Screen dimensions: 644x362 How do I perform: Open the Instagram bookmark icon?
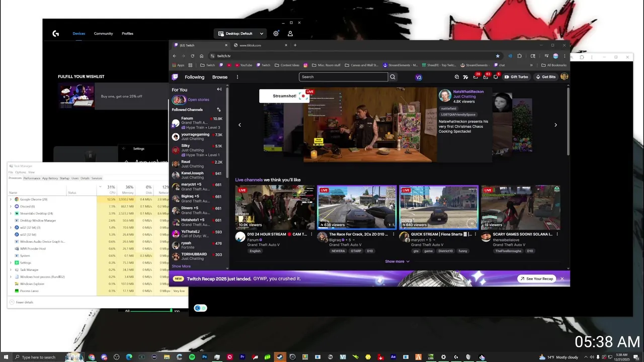pyautogui.click(x=305, y=65)
